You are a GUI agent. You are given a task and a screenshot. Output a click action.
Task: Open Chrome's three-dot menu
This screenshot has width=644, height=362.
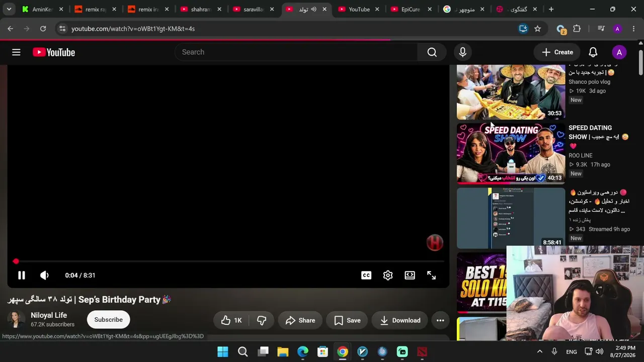(633, 29)
